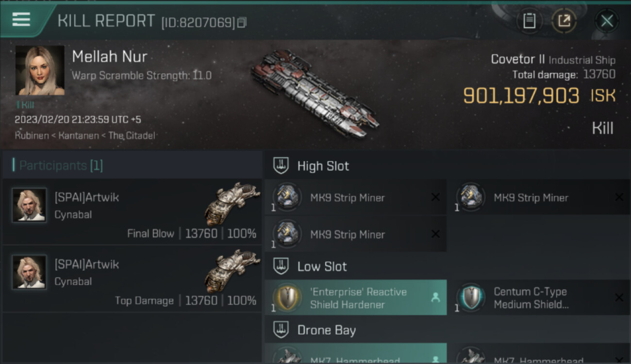This screenshot has height=364, width=631.
Task: Click the Cynabal ship image, Final Blow row
Action: click(232, 203)
